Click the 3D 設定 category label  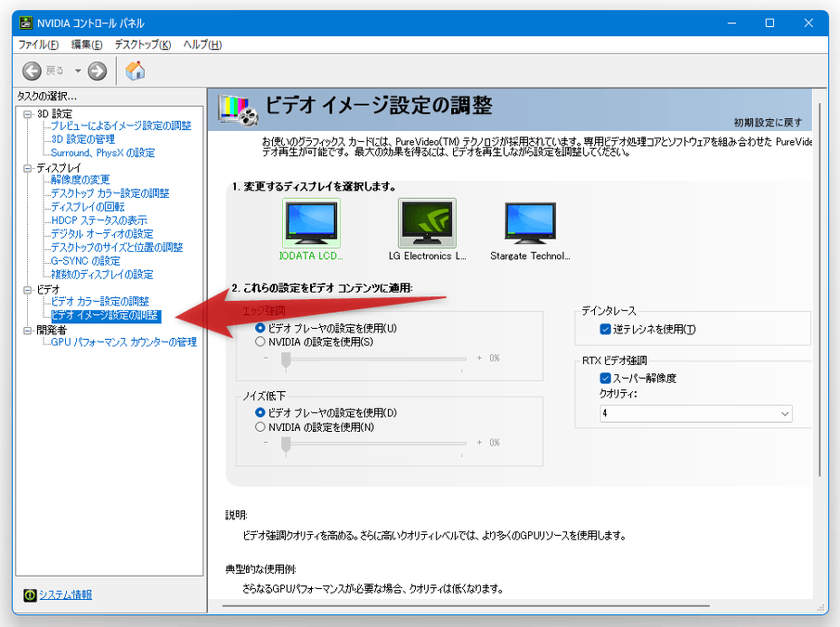click(54, 114)
